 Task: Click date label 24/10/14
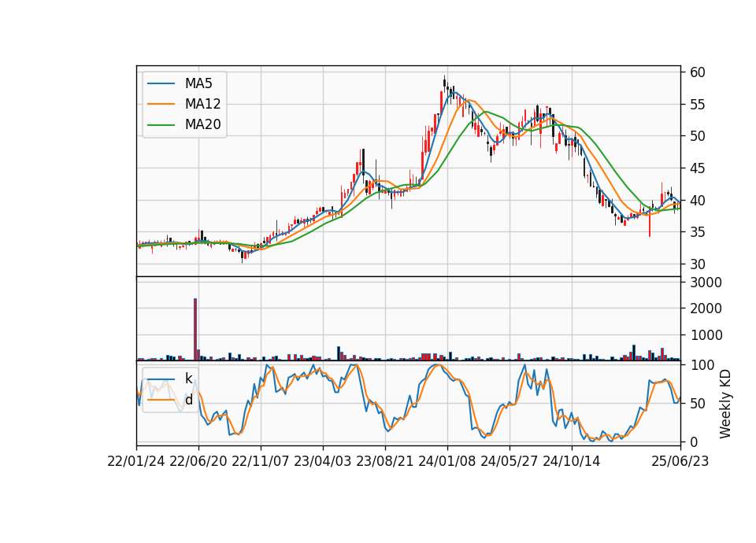[572, 461]
